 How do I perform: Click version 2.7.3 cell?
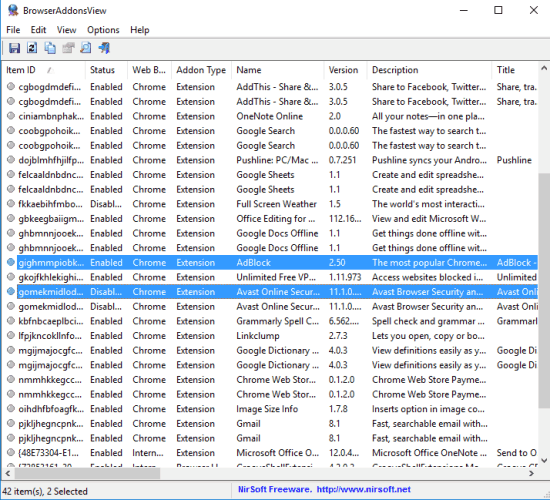pyautogui.click(x=338, y=336)
